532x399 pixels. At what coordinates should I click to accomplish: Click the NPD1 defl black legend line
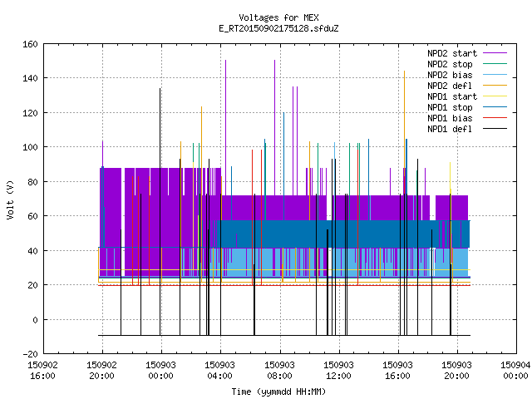pos(495,129)
